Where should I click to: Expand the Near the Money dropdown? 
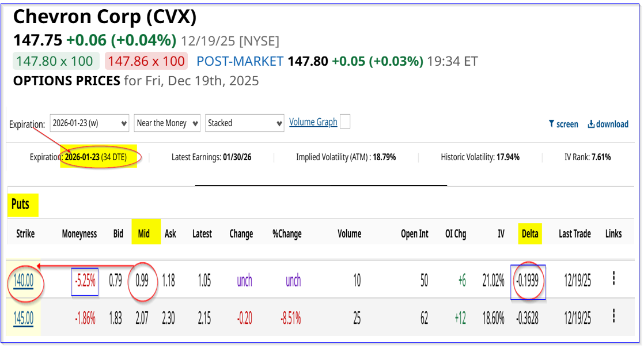[167, 123]
